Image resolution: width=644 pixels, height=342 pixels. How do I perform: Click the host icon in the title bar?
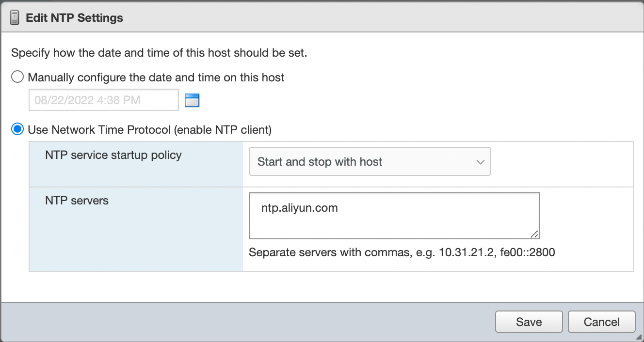15,18
